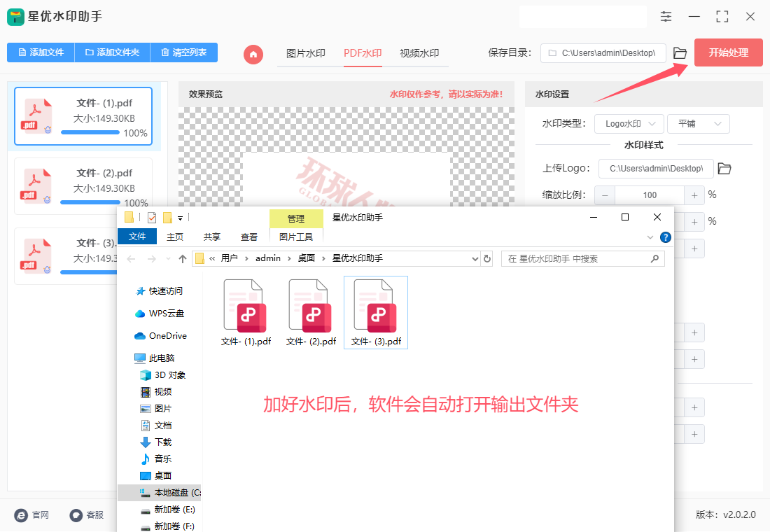
Task: Select 文件- (2).pdf item in file list
Action: coord(83,186)
